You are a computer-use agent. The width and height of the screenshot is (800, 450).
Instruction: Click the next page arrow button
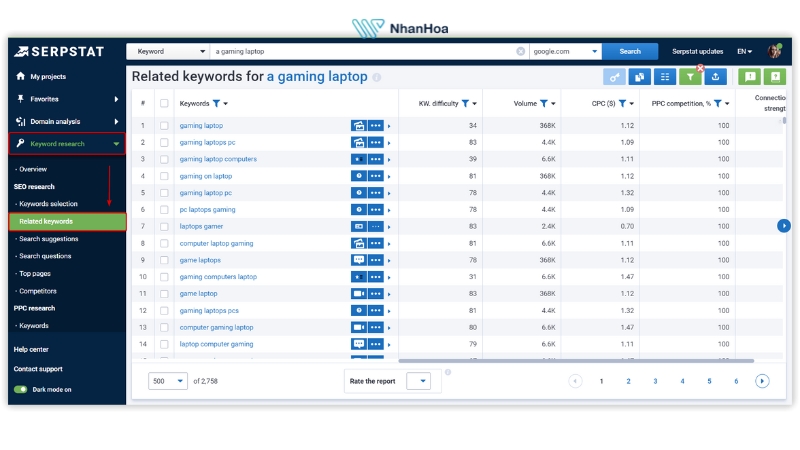[762, 381]
